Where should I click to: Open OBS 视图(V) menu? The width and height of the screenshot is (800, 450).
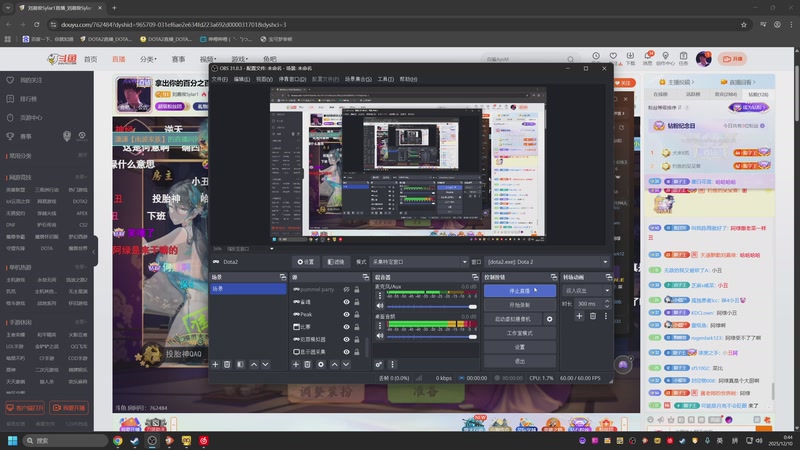pyautogui.click(x=264, y=79)
